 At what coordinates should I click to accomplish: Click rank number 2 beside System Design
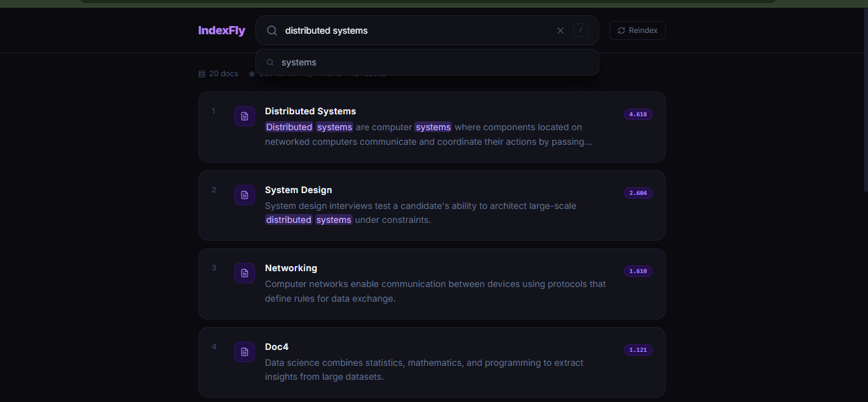click(214, 190)
